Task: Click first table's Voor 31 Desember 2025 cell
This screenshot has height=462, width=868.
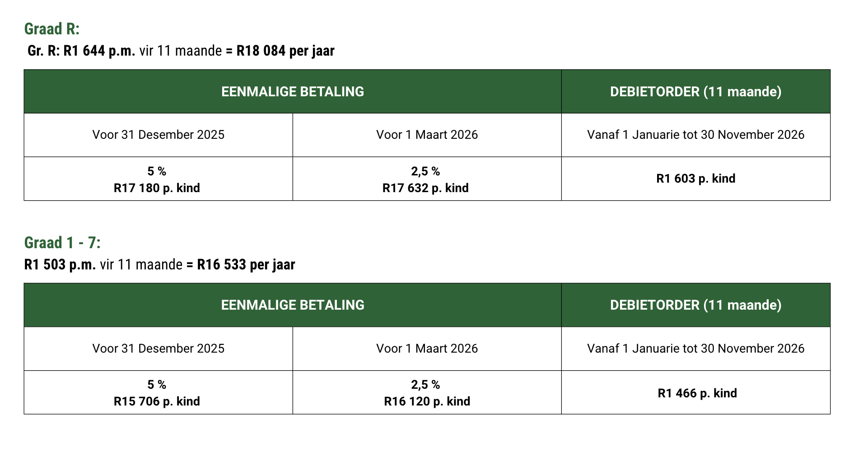Action: pyautogui.click(x=158, y=135)
